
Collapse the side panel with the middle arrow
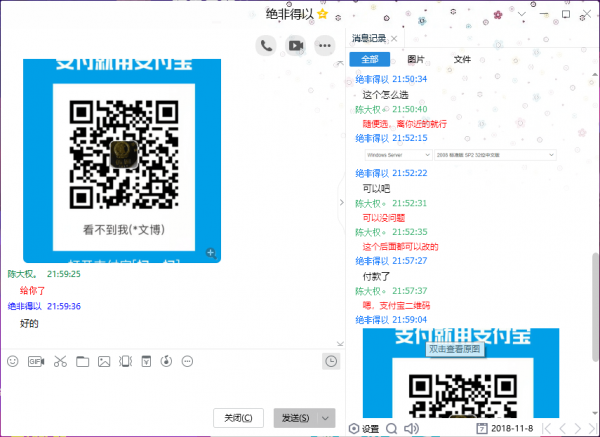(342, 202)
